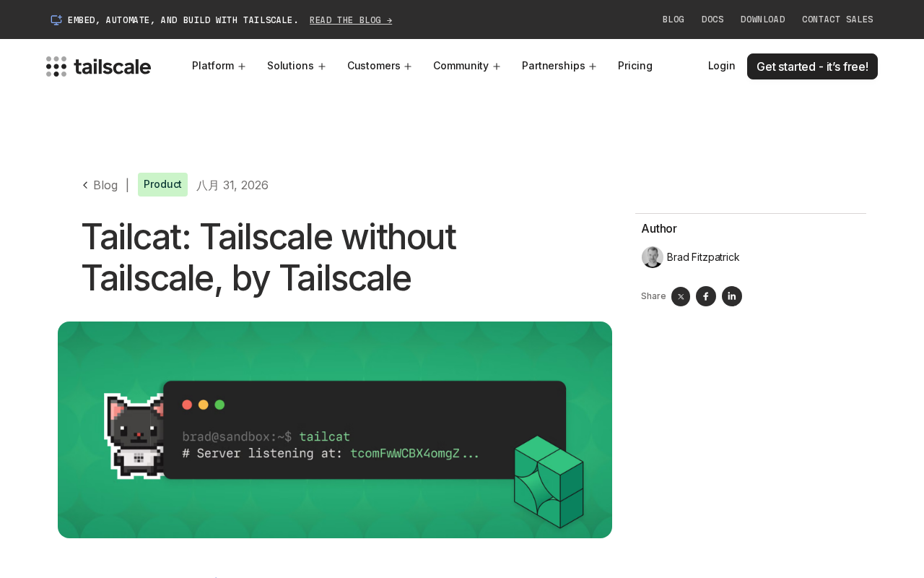Expand the Partnerships menu
Screen dimensions: 924x578
(559, 66)
